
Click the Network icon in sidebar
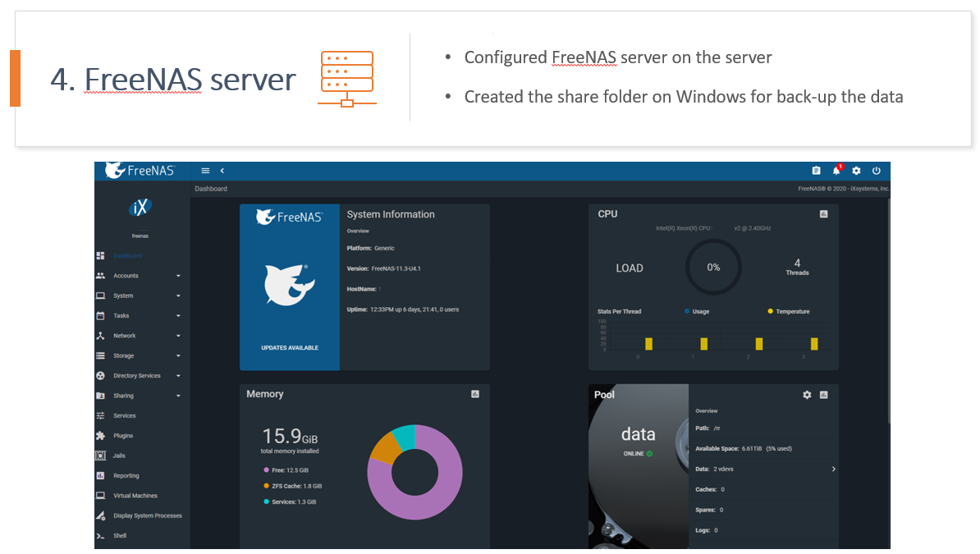click(100, 336)
